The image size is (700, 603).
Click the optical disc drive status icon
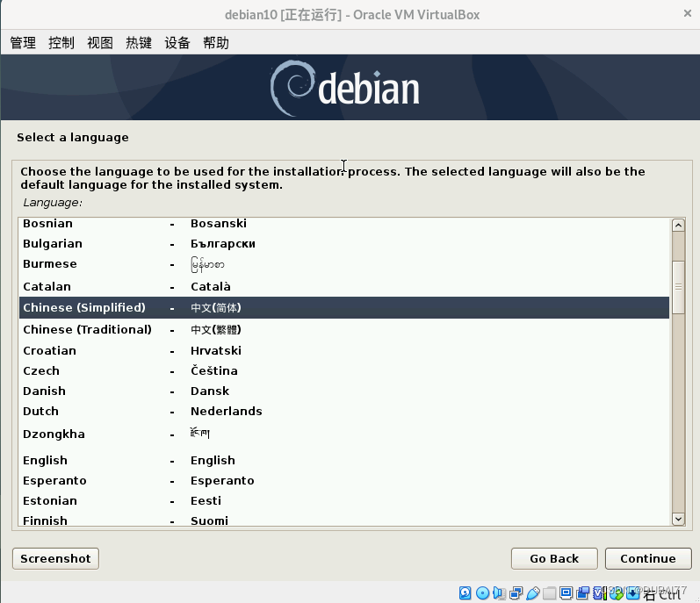(x=482, y=592)
